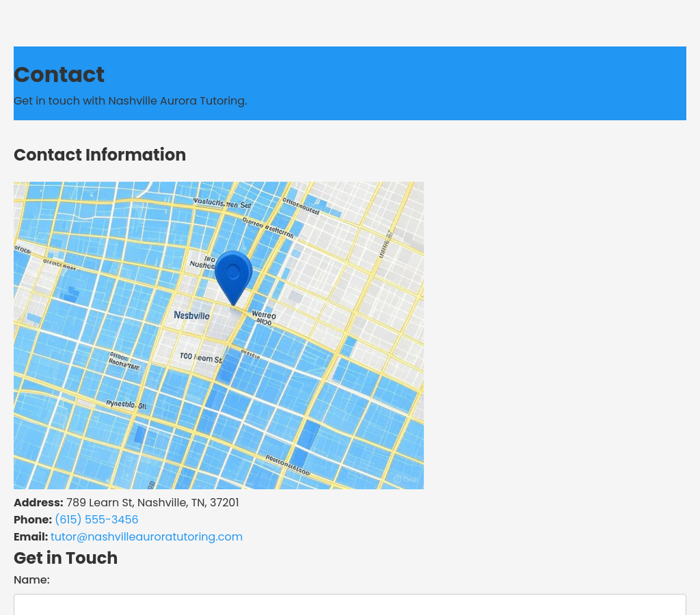Click the bold "Phone:" label
This screenshot has height=615, width=700.
click(x=33, y=519)
